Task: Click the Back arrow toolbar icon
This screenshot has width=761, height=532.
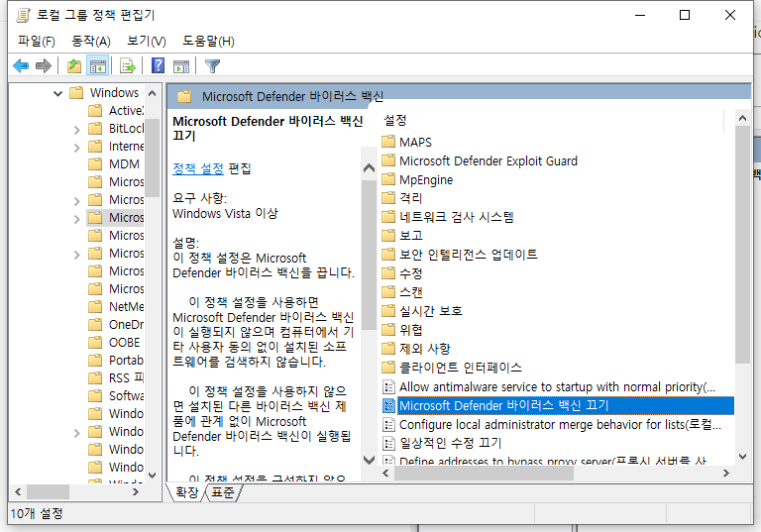Action: (x=21, y=65)
